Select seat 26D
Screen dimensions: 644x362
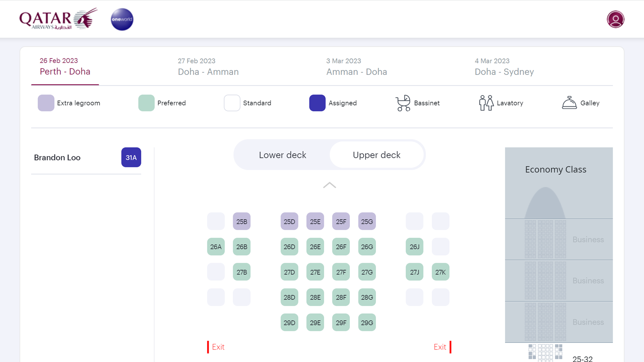289,247
